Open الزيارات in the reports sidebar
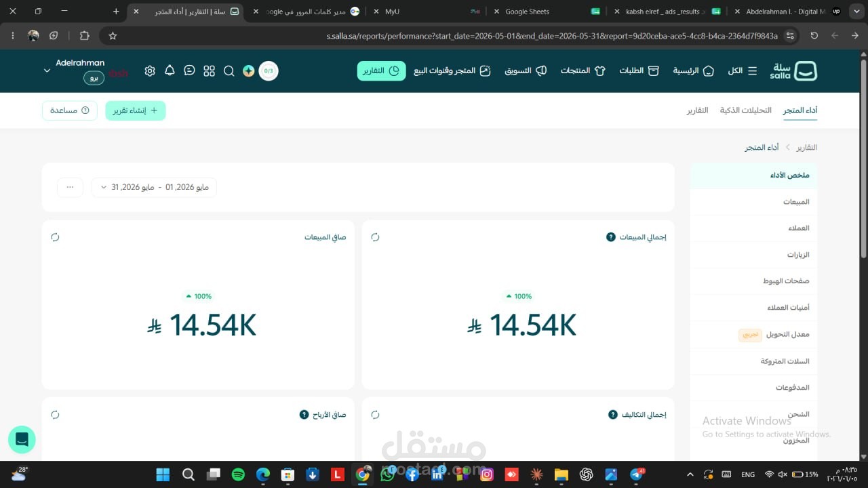This screenshot has width=868, height=488. pos(754,255)
